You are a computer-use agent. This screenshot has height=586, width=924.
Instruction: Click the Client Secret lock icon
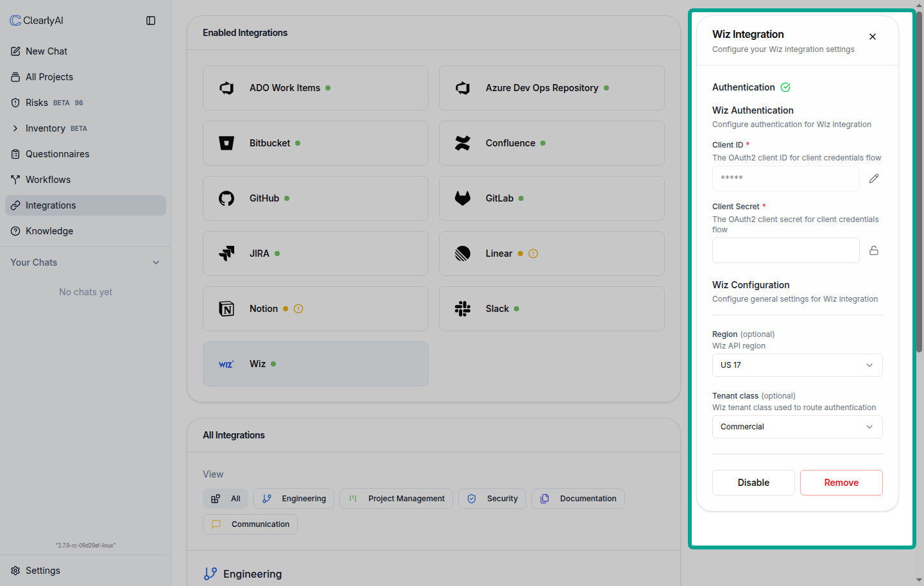(874, 250)
